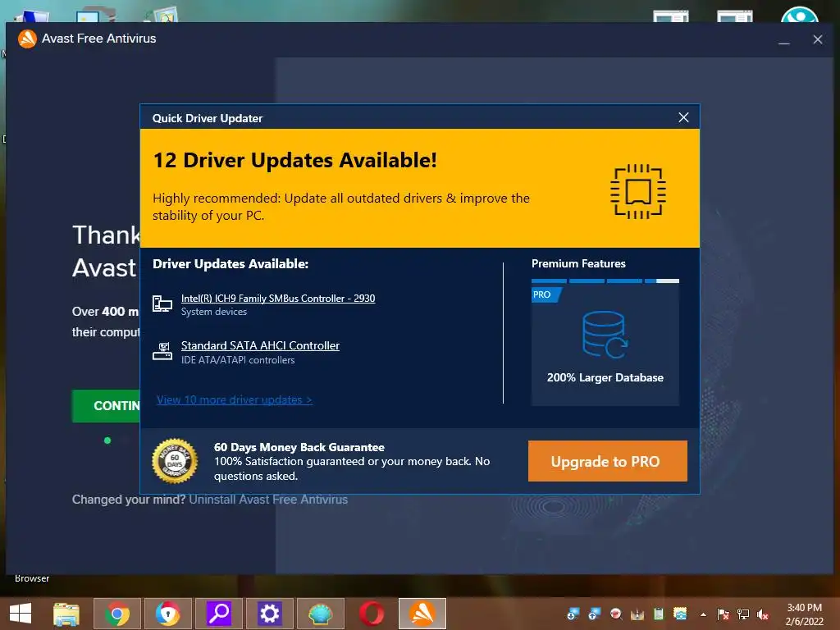Click the Avast taskbar button
The height and width of the screenshot is (630, 840).
[x=422, y=614]
